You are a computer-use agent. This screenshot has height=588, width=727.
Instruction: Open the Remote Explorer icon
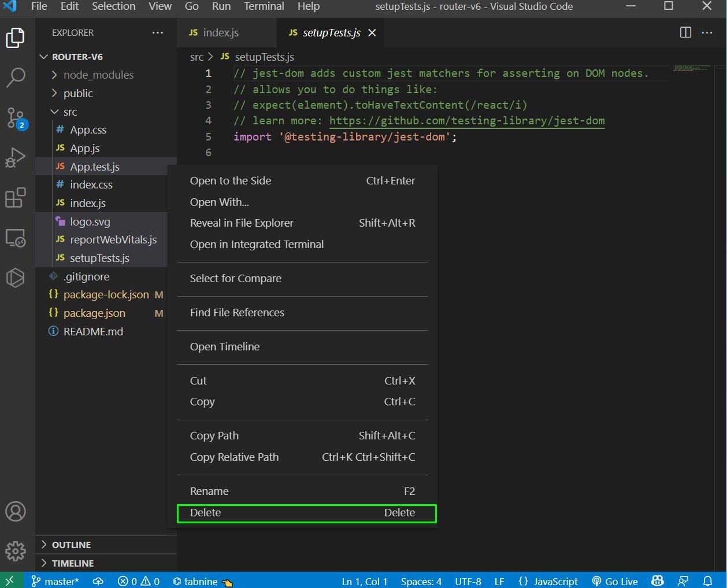coord(16,238)
